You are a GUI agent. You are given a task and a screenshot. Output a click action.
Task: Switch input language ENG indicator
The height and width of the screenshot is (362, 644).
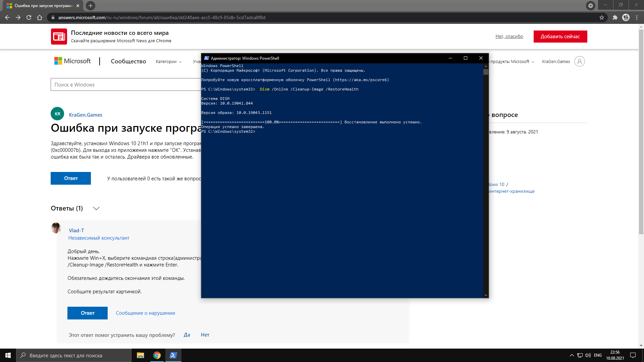coord(598,355)
